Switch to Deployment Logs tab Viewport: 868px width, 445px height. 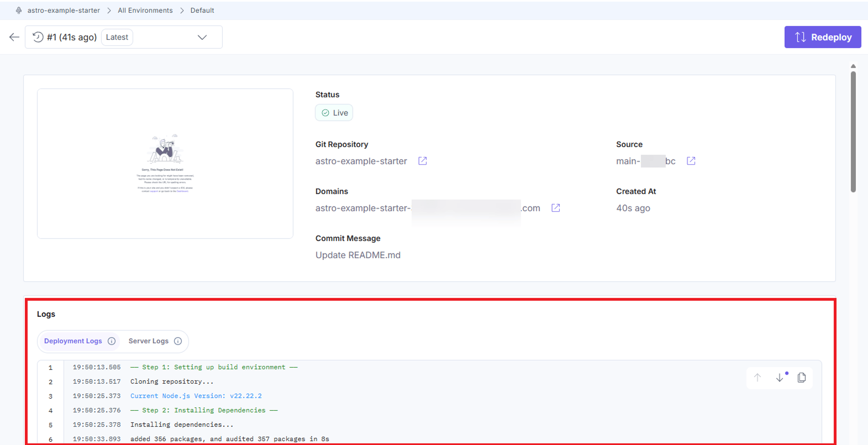pos(73,341)
